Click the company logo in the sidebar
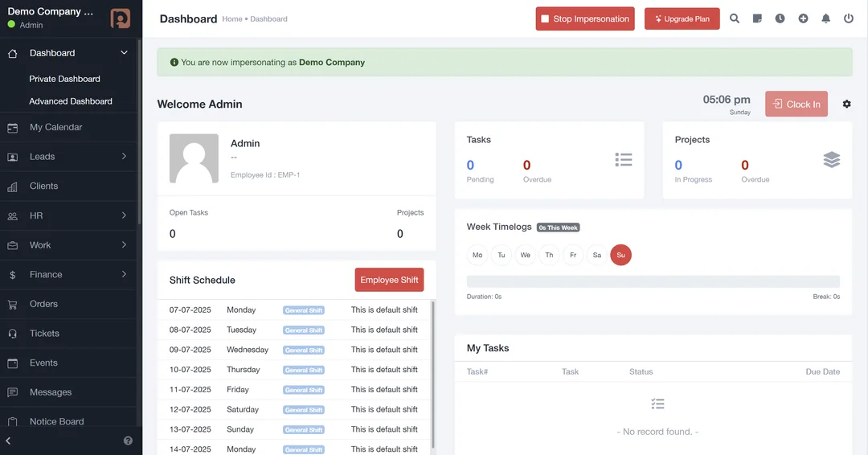868x455 pixels. 120,18
